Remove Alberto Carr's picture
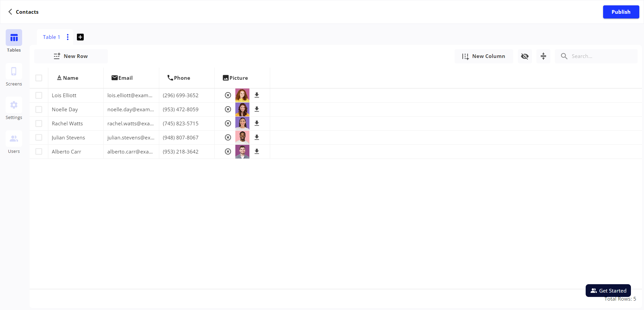 click(x=228, y=151)
